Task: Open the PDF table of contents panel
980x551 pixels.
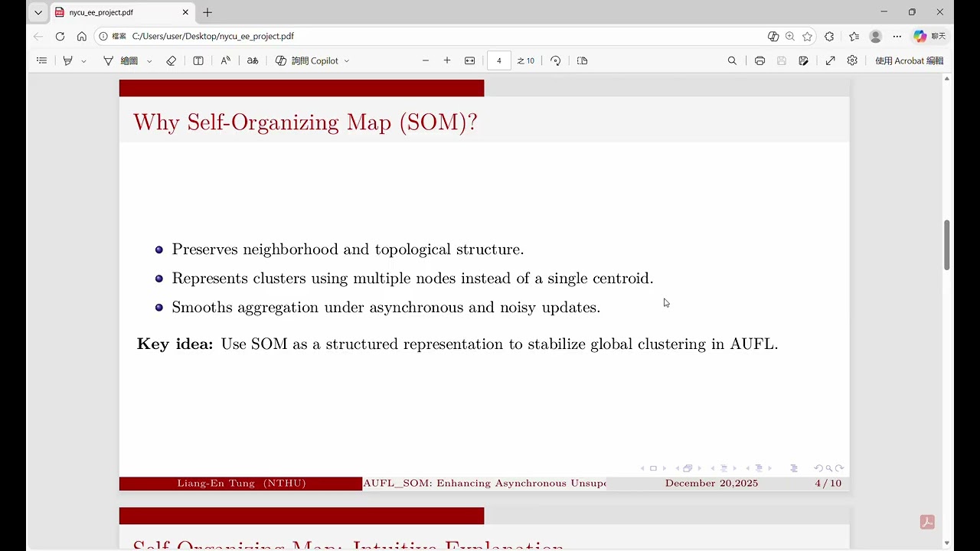Action: 42,60
